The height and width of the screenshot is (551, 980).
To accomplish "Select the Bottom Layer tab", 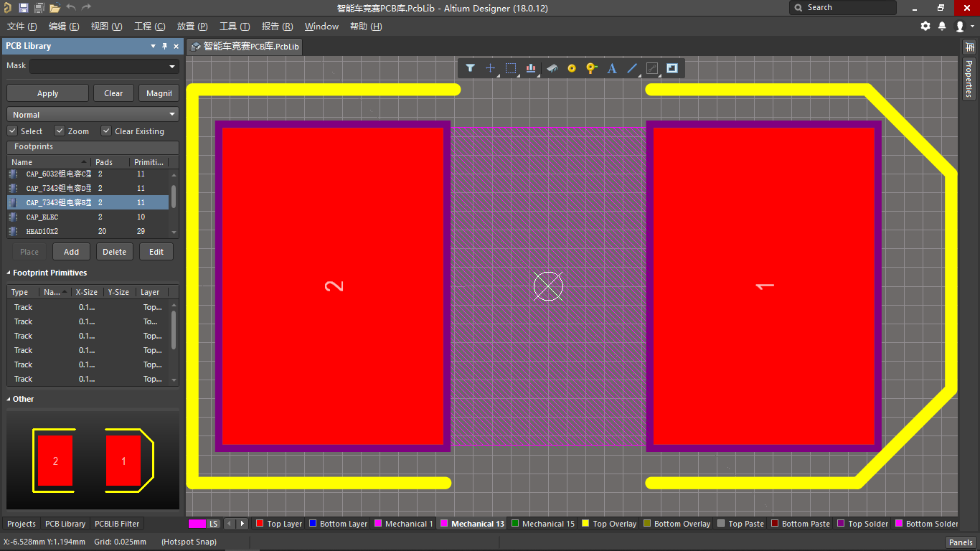I will point(338,524).
